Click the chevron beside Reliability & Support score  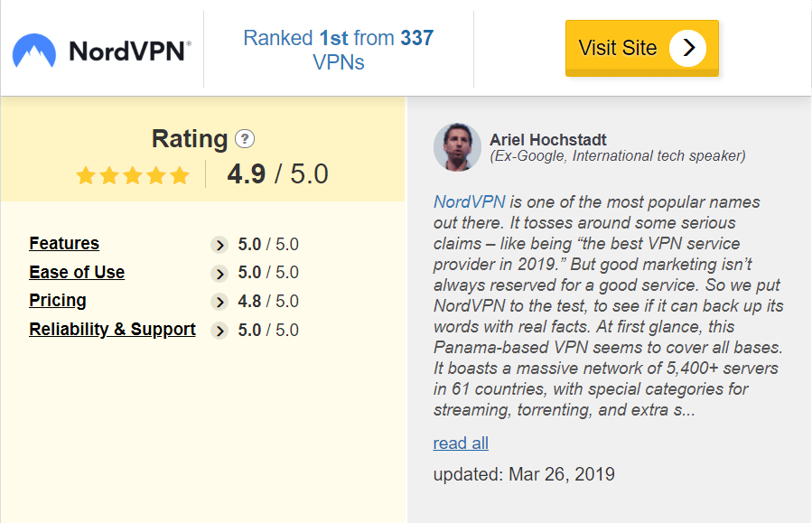pyautogui.click(x=219, y=331)
